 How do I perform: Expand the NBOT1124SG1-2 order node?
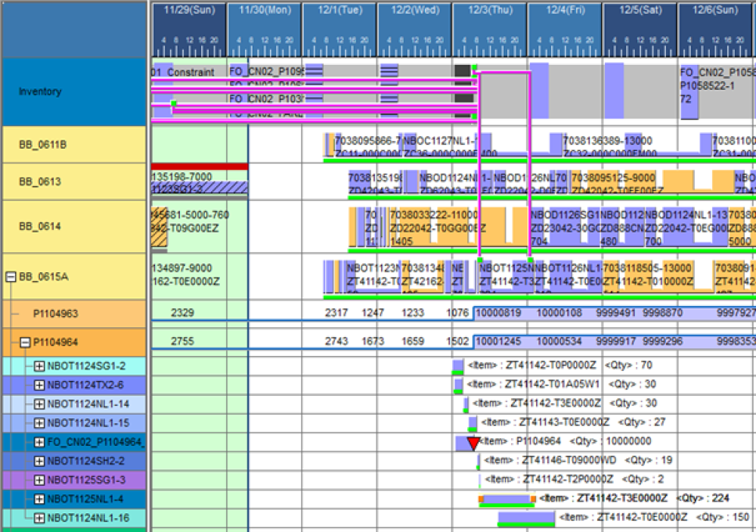[39, 367]
